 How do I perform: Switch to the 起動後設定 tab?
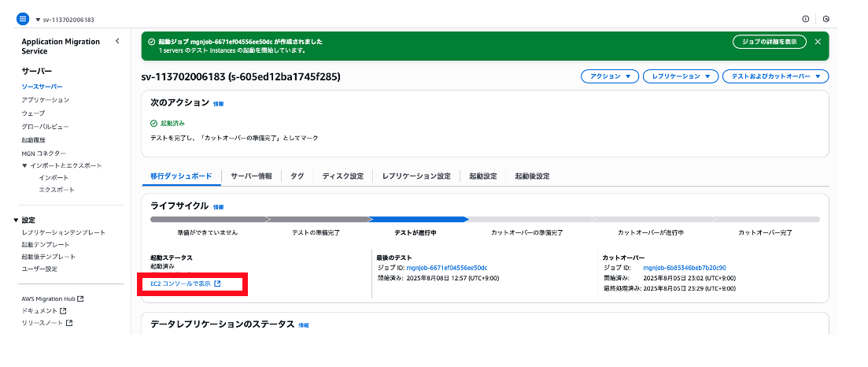click(x=532, y=176)
